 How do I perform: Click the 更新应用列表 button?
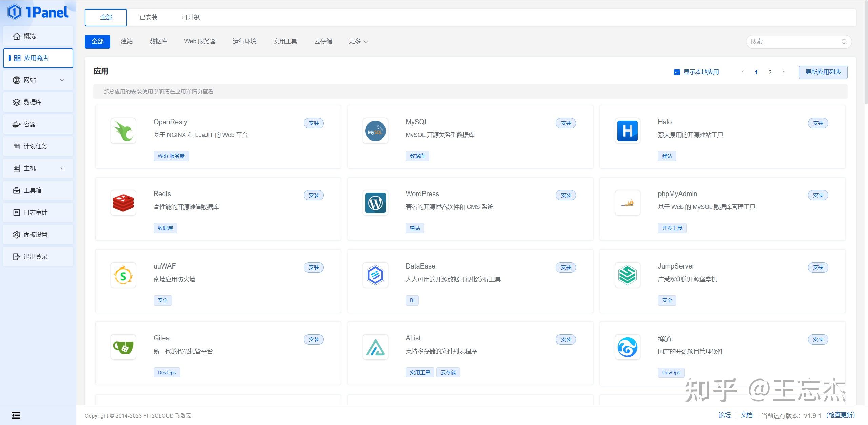tap(823, 72)
